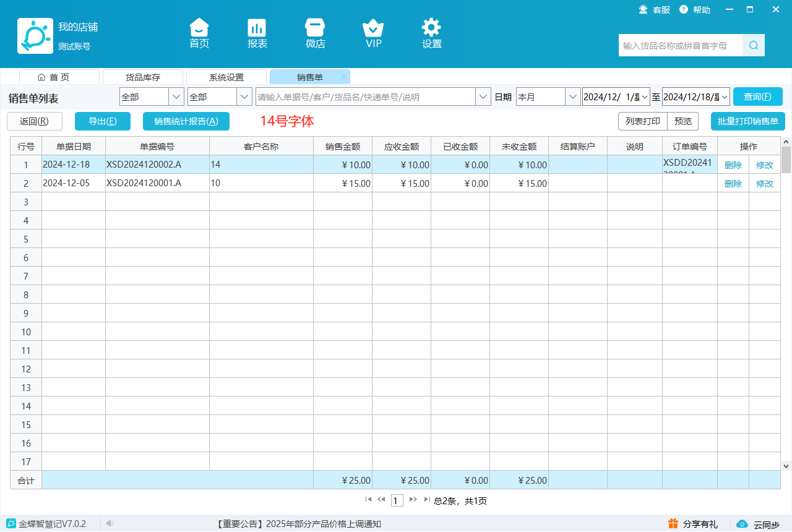
Task: Click 批量打印销售单
Action: (748, 121)
